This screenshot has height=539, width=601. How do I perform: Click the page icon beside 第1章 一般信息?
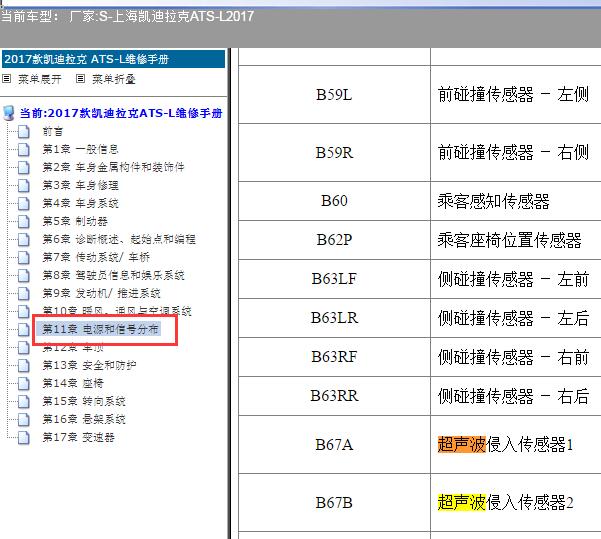(x=24, y=150)
